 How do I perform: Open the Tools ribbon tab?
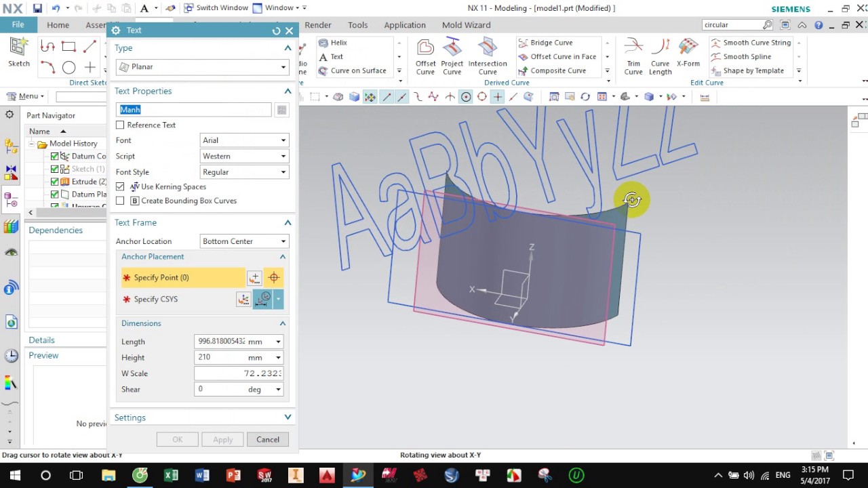(x=357, y=25)
